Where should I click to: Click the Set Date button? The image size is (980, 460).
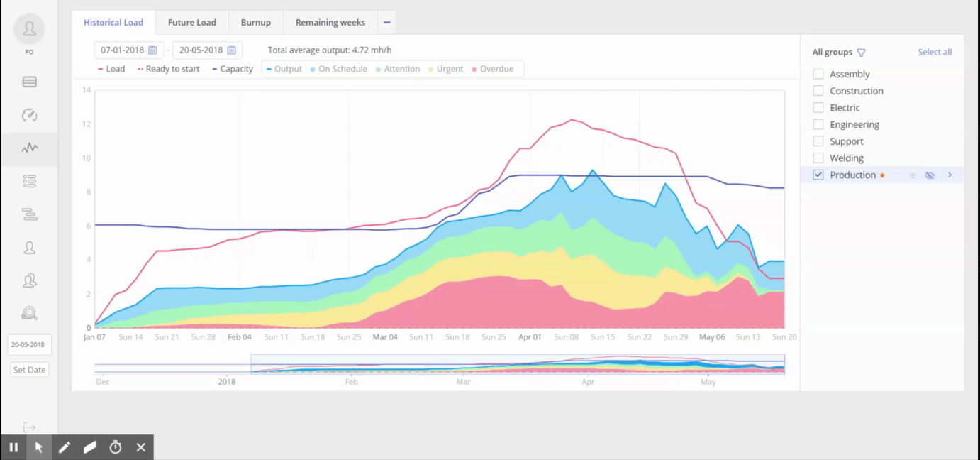[x=29, y=370]
